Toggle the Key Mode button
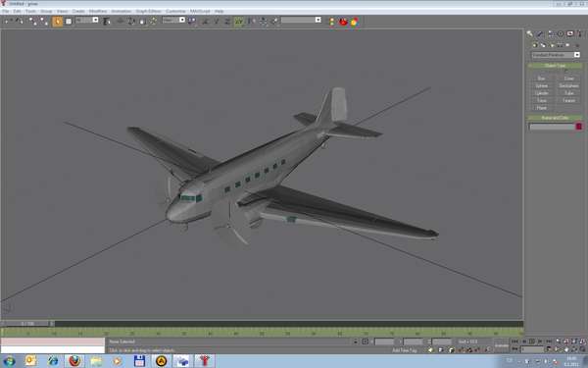Screen dimensions: 588x368 pos(515,349)
